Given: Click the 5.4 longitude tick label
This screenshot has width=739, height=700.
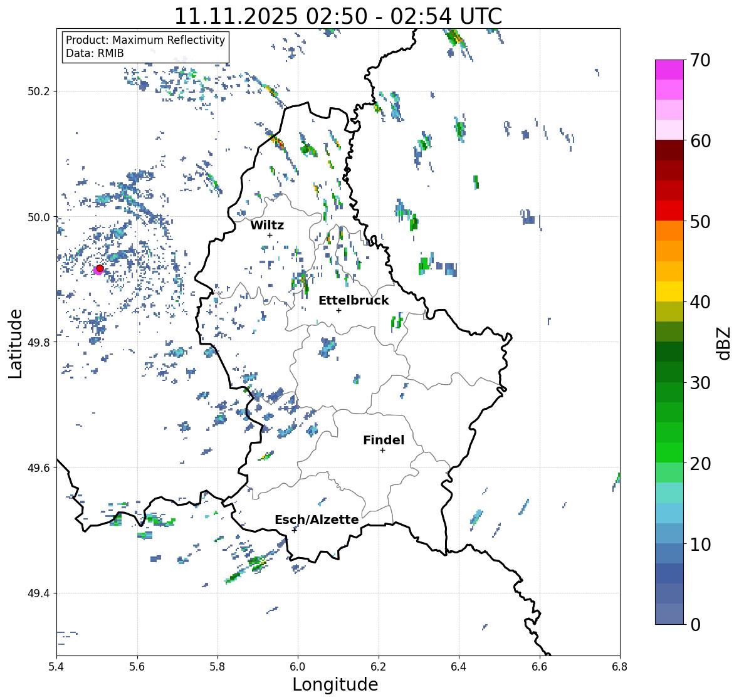Looking at the screenshot, I should (56, 667).
